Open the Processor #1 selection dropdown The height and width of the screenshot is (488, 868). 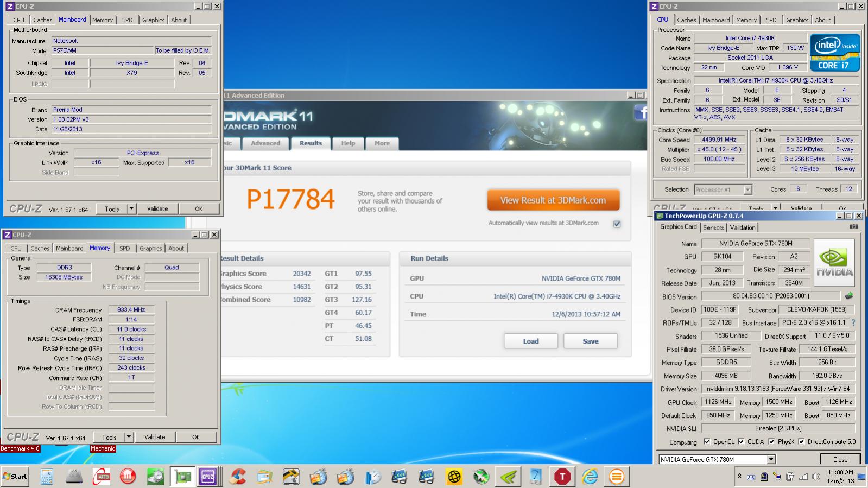click(x=747, y=189)
